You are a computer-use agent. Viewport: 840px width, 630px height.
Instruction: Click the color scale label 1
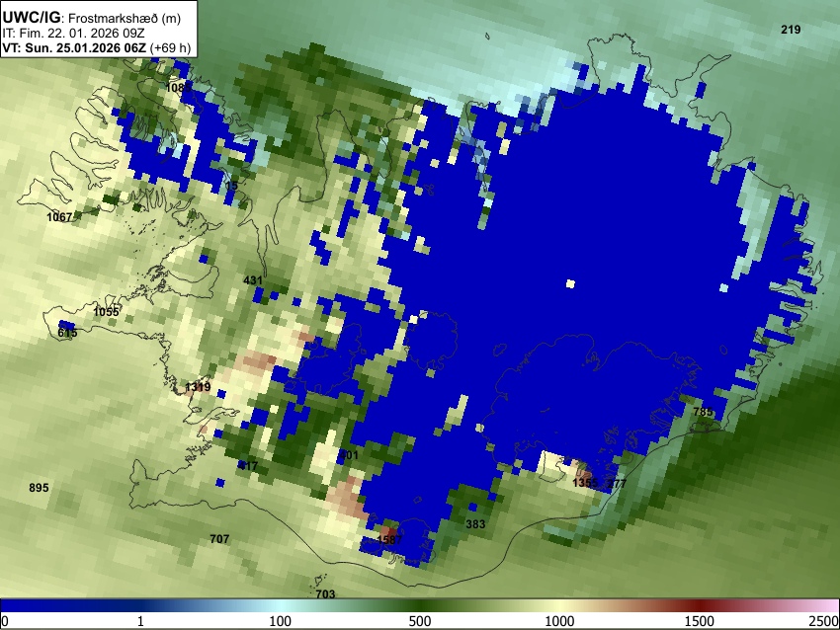pos(140,621)
